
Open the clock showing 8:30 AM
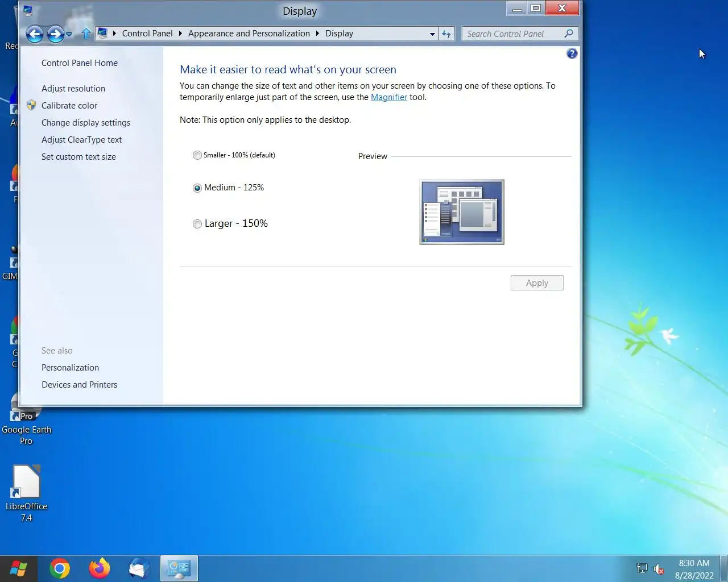pos(694,569)
